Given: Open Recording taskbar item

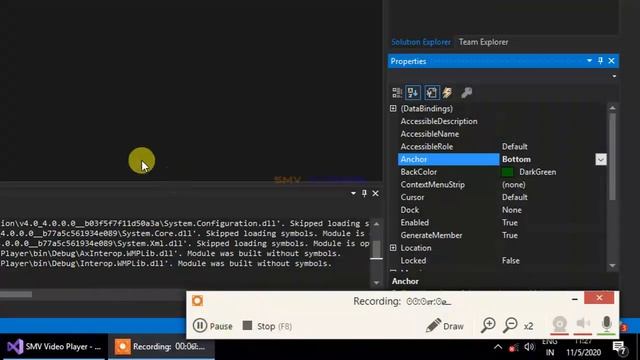Looking at the screenshot, I should coord(161,347).
